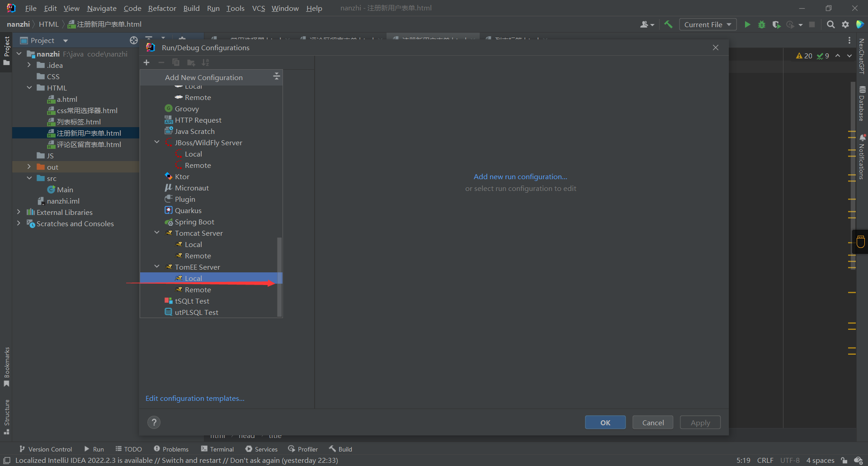Click the UTF-8 encoding in status bar
This screenshot has height=466, width=868.
pyautogui.click(x=790, y=461)
